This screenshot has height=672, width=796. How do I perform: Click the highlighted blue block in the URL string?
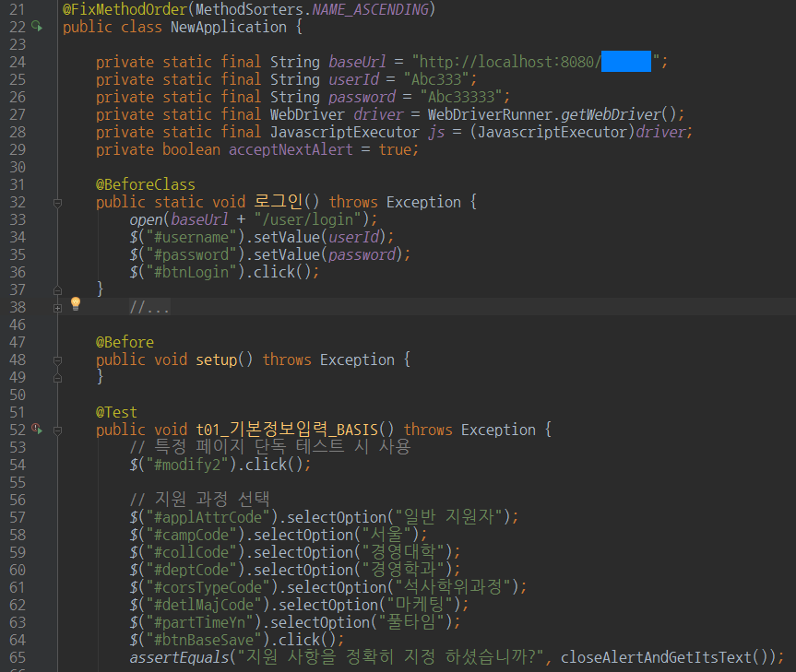pos(626,62)
